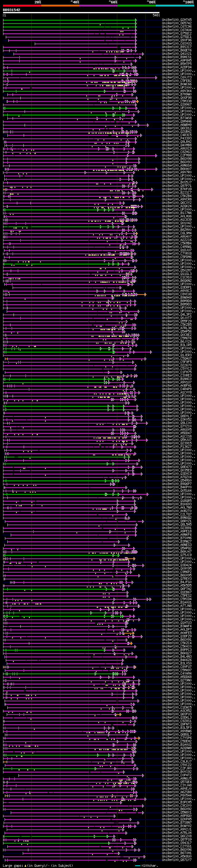Click the UniRef100_A9NKF6 label
Screen dimensions: 197x868
point(177,535)
